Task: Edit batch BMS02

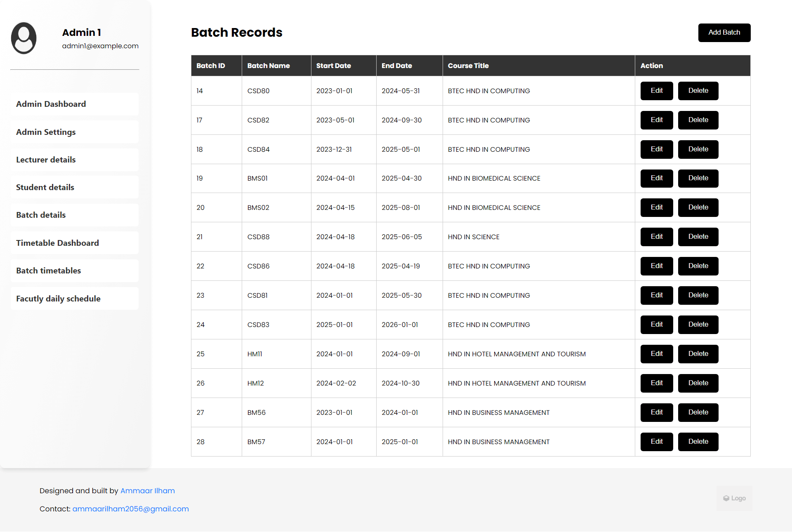Action: click(x=657, y=207)
